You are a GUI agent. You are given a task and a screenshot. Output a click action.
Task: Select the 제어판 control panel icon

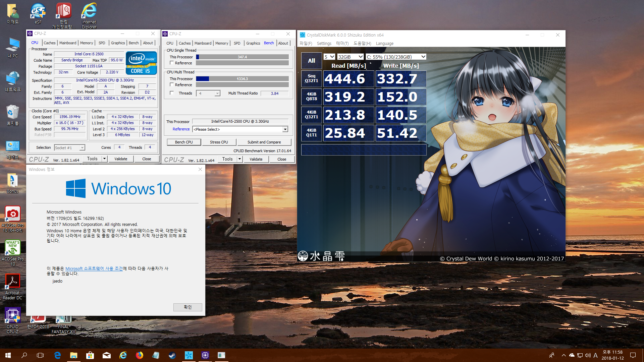pos(13,149)
